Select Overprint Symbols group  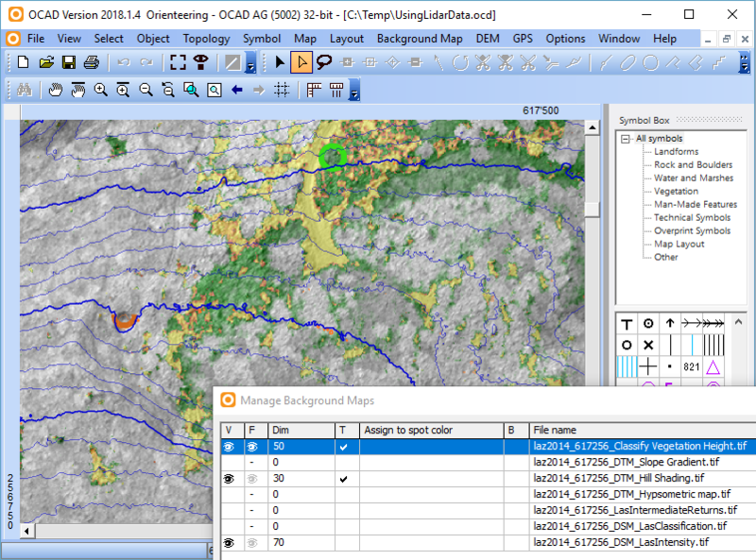[692, 230]
